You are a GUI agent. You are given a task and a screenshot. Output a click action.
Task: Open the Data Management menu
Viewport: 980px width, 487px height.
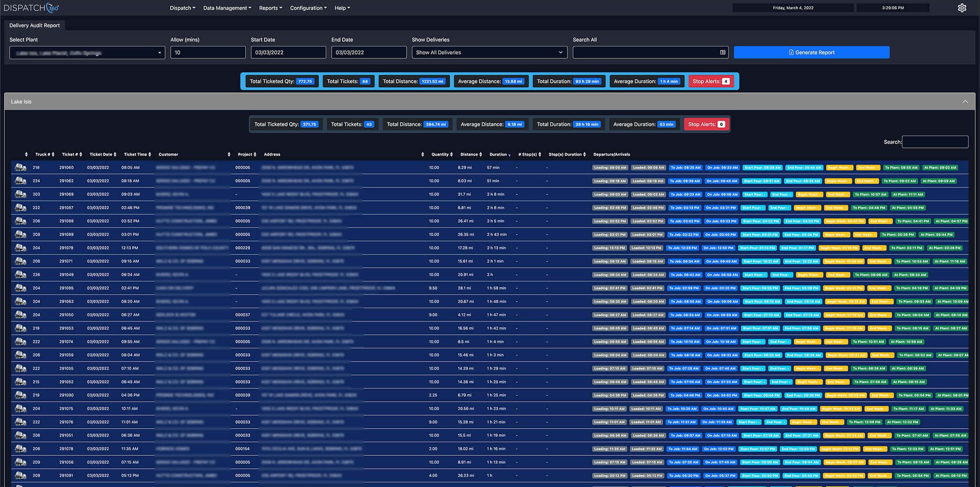click(227, 8)
